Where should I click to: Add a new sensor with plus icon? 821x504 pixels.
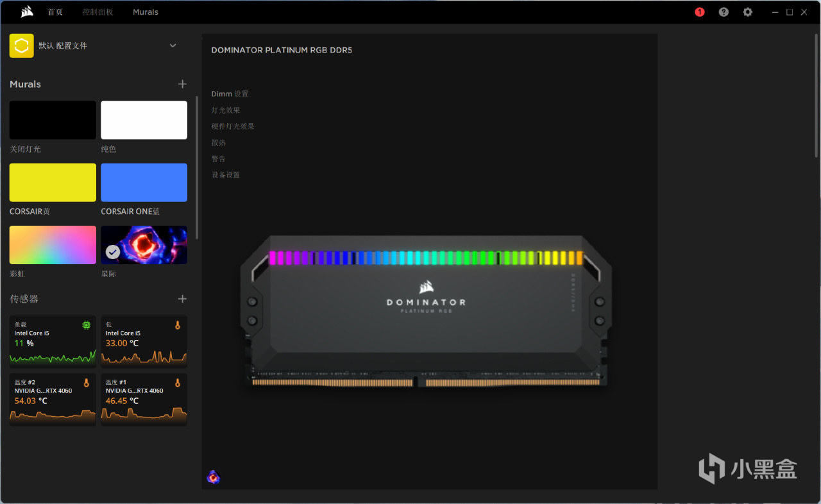coord(182,299)
